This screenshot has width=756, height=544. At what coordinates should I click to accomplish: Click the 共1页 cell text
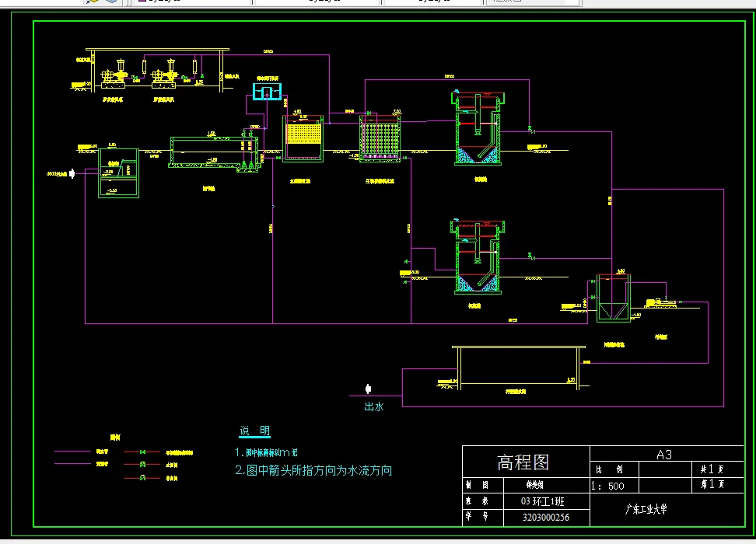(712, 469)
